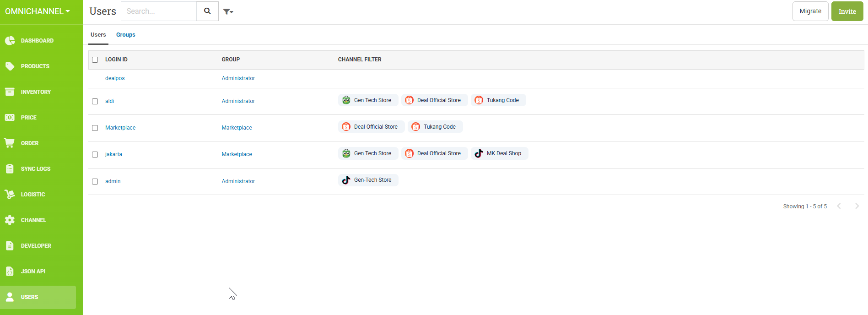Open the Logistic section in sidebar

pyautogui.click(x=32, y=195)
